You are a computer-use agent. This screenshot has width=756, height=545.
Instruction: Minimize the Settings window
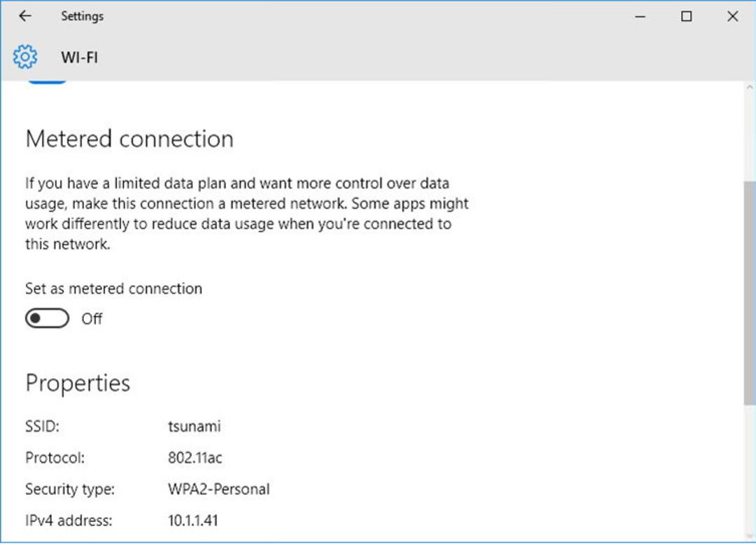640,16
